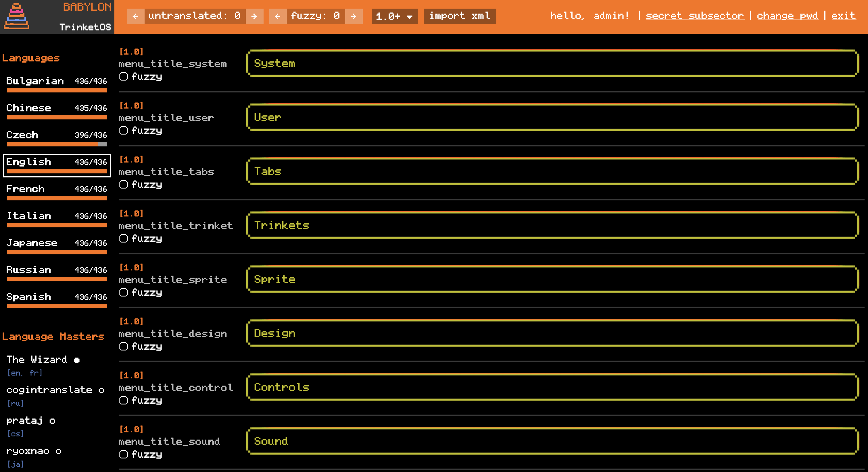The image size is (868, 472).
Task: Enable fuzzy flag on menu_title_sound
Action: tap(124, 454)
